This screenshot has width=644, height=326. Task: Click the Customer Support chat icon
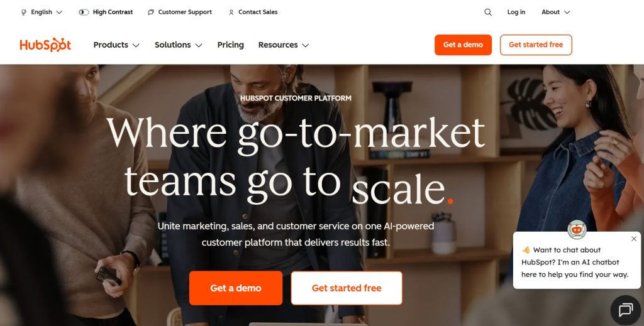(151, 13)
